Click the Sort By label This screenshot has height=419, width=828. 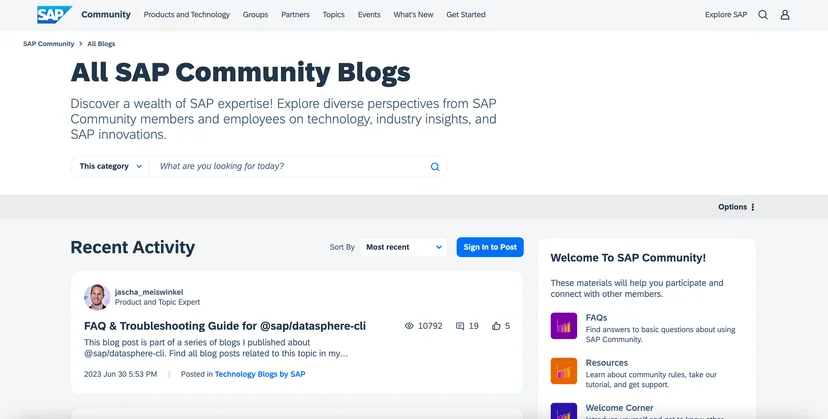[x=342, y=247]
